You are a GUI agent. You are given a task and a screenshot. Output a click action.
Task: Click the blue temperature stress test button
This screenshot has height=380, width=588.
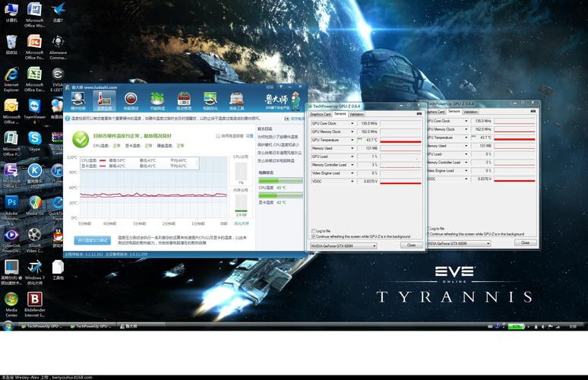[x=92, y=240]
